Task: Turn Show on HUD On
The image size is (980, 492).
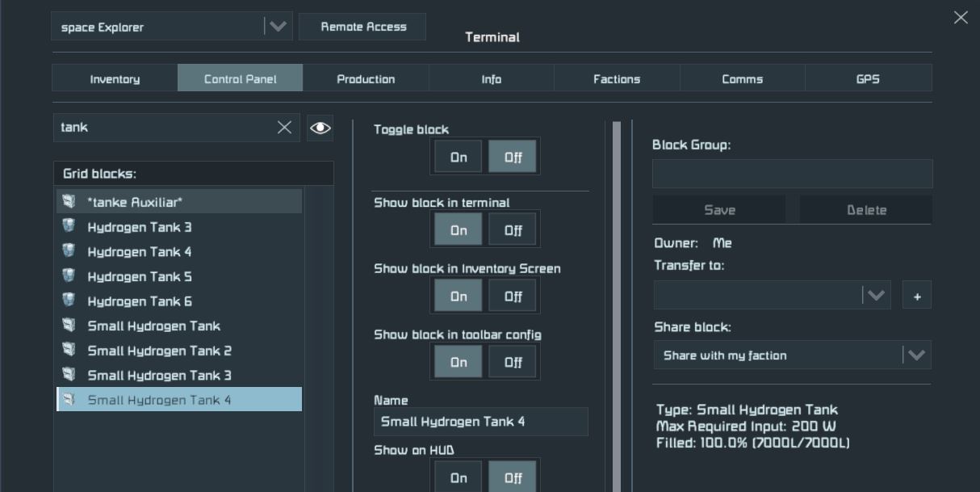Action: point(459,477)
